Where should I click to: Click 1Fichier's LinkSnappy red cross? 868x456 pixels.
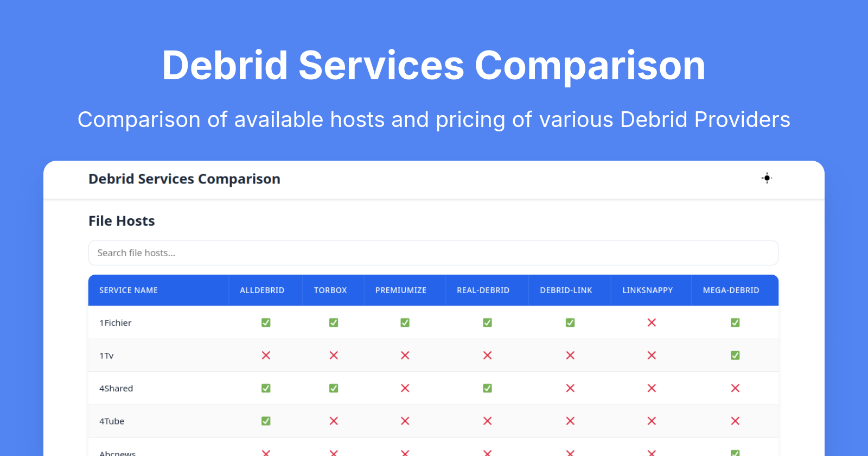coord(652,322)
